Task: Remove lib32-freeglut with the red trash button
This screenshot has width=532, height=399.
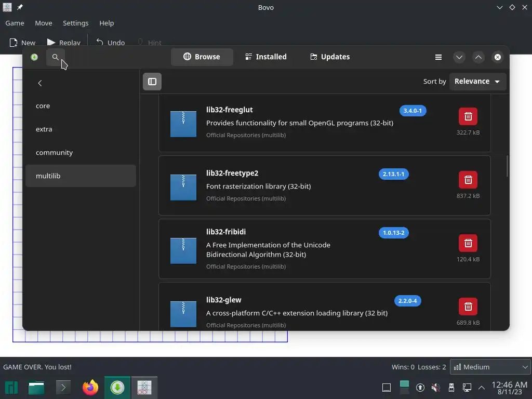Action: pyautogui.click(x=468, y=116)
